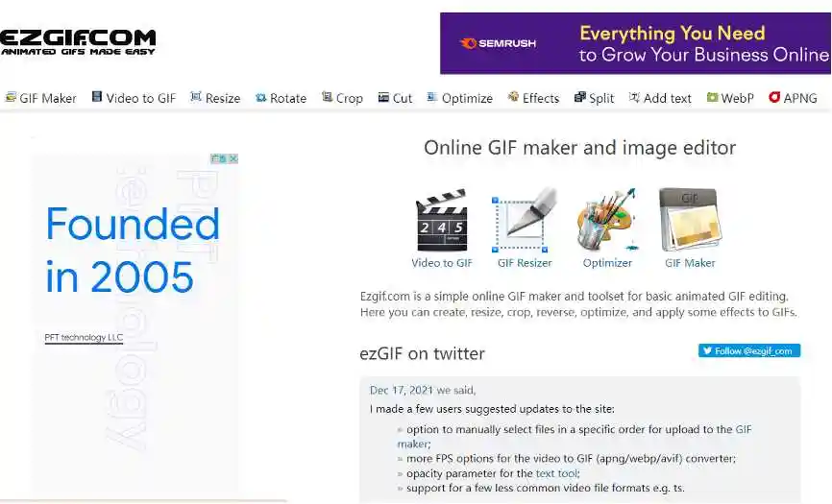The height and width of the screenshot is (504, 832).
Task: Follow the 'text tool' link in tweet
Action: [x=557, y=473]
